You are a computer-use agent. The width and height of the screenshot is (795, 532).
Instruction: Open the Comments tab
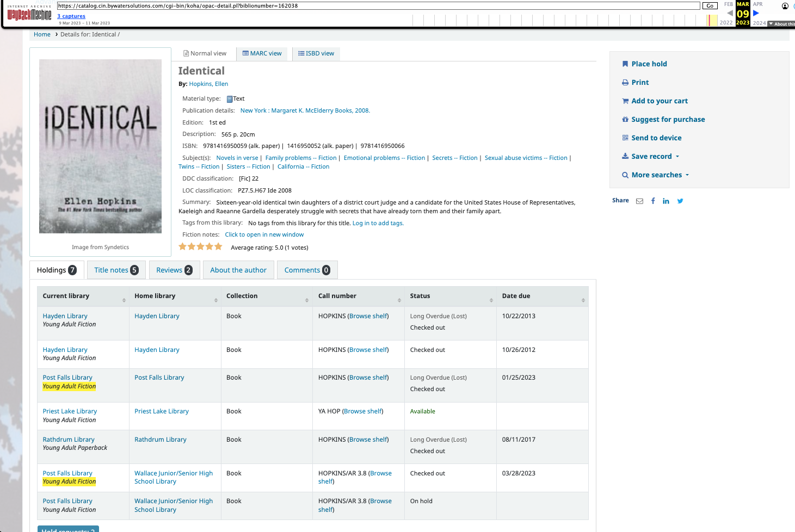click(307, 270)
